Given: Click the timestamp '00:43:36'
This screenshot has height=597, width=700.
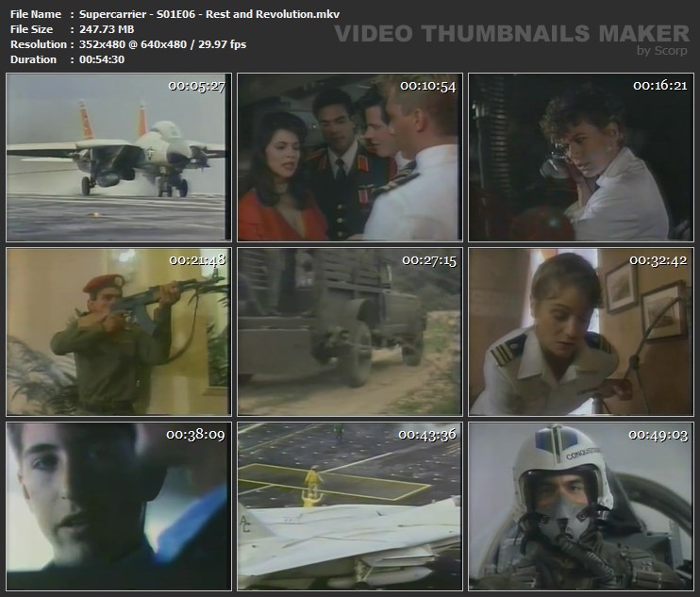Looking at the screenshot, I should point(427,435).
